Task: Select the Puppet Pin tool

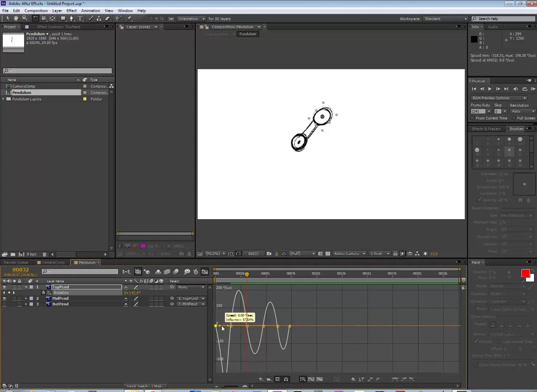Action: 130,19
